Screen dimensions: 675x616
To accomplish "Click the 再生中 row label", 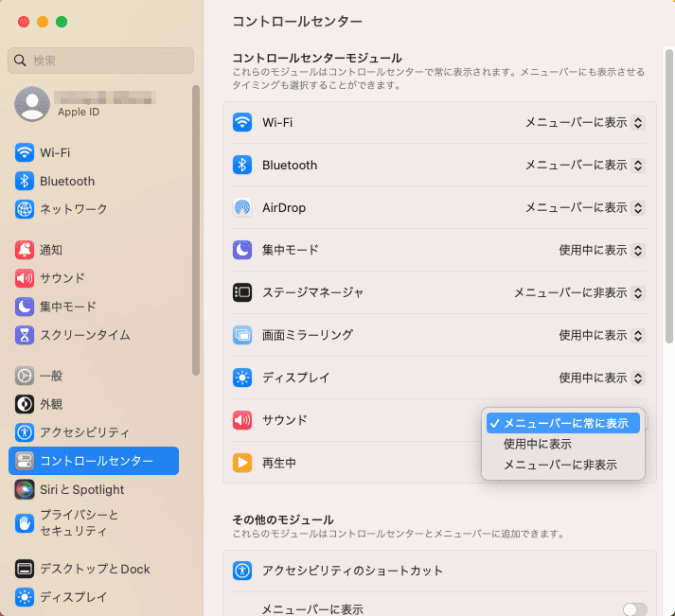I will (279, 463).
